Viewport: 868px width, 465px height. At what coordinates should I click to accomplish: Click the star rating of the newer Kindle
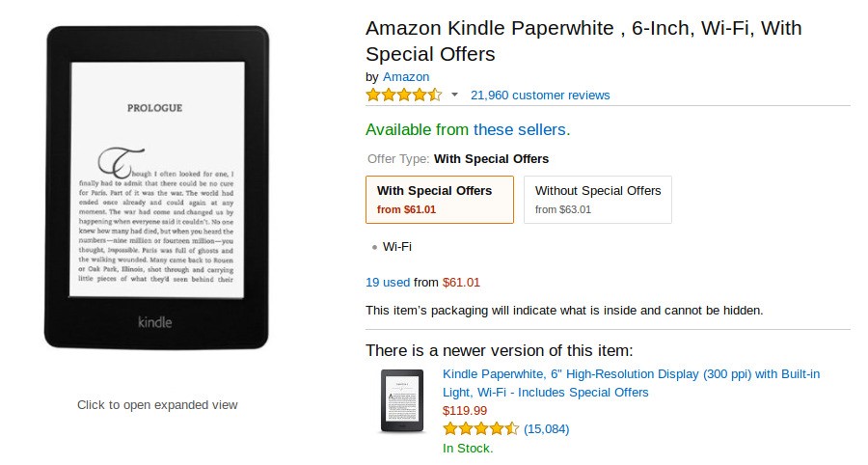(x=480, y=428)
